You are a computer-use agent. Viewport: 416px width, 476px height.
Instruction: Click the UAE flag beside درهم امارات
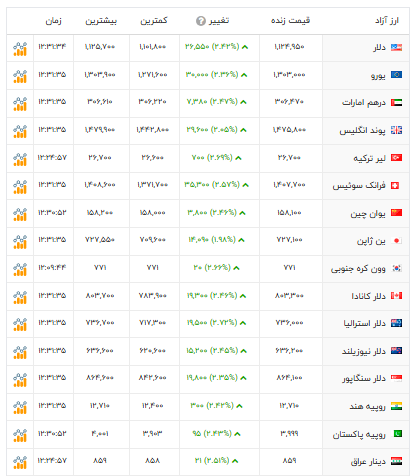click(x=396, y=102)
